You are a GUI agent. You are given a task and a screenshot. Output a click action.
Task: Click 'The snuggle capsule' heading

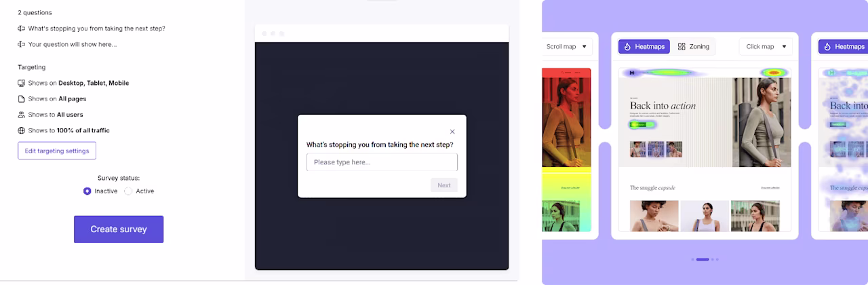click(x=652, y=188)
